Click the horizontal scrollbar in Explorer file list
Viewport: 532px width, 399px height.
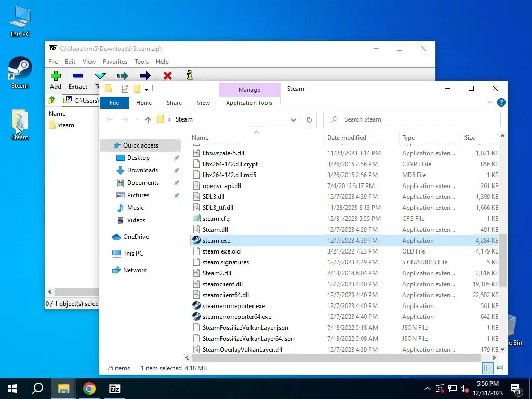tap(336, 357)
